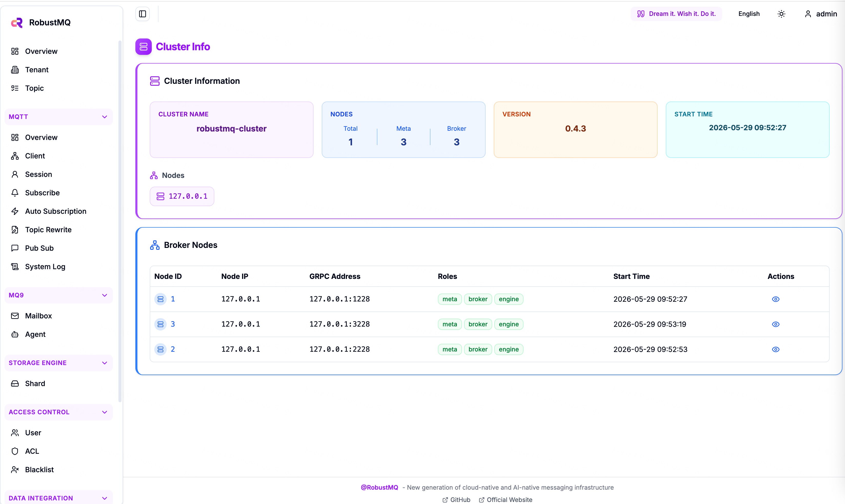The image size is (845, 504).
Task: Click the robustmq-cluster name card
Action: click(x=232, y=130)
